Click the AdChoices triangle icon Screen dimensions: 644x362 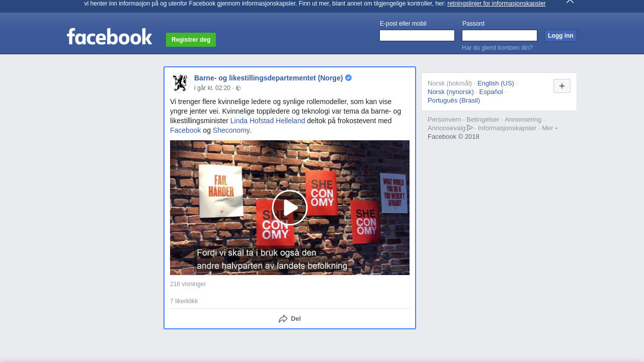(470, 128)
